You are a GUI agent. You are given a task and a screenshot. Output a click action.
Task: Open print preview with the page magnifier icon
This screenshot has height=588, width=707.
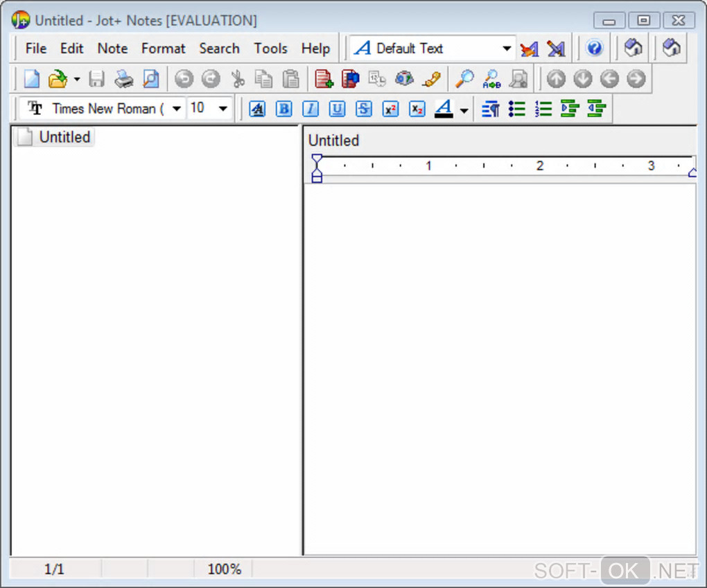pyautogui.click(x=151, y=80)
